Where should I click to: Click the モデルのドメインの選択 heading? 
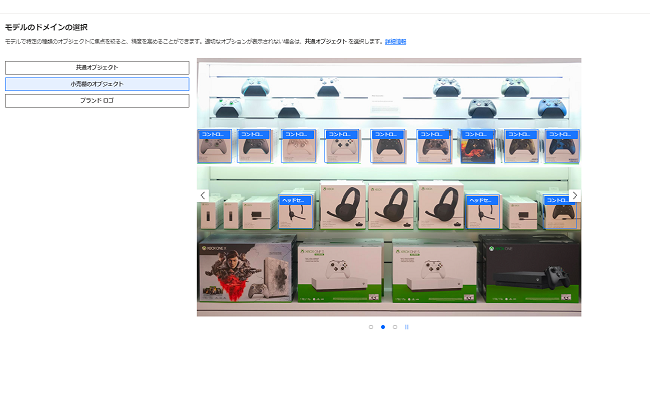[x=46, y=27]
